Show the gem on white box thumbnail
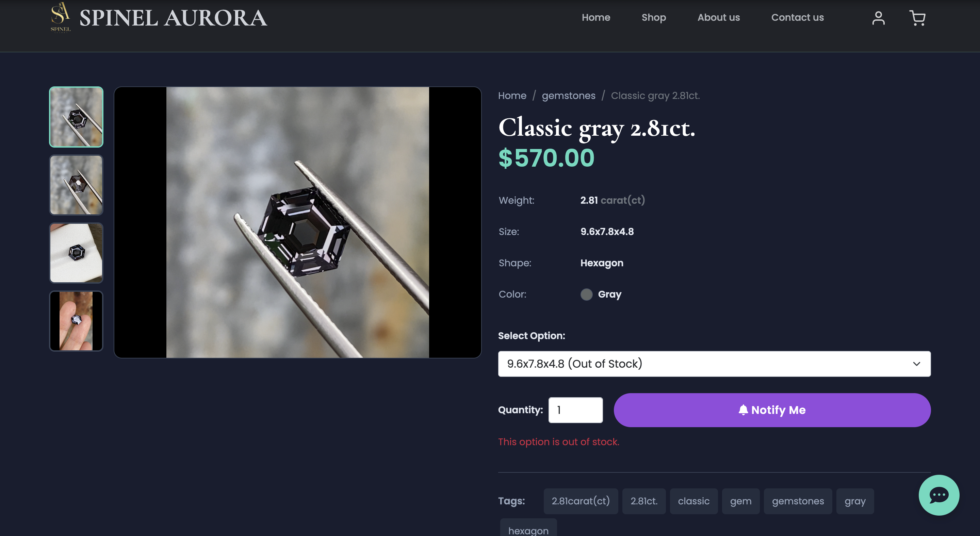 pyautogui.click(x=76, y=253)
